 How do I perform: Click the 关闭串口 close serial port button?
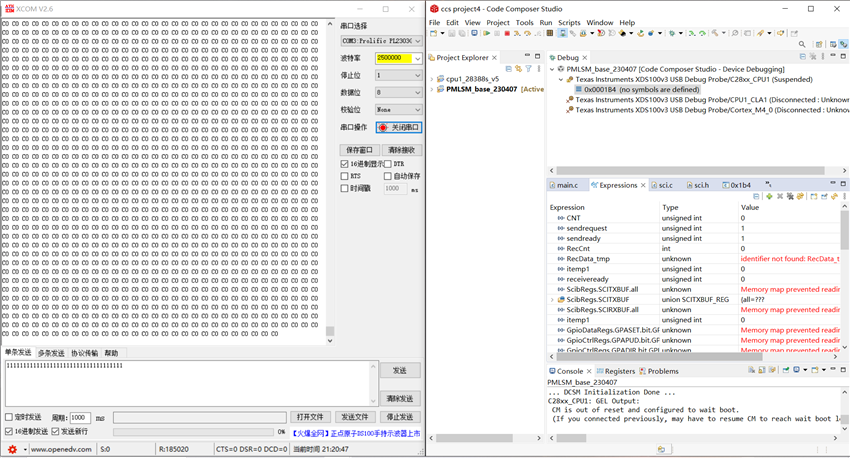click(x=399, y=127)
